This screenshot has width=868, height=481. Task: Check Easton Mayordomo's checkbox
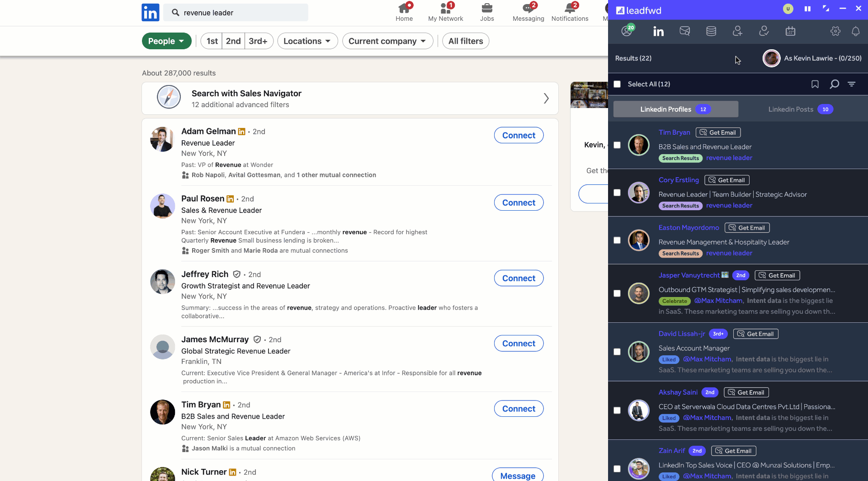coord(617,240)
